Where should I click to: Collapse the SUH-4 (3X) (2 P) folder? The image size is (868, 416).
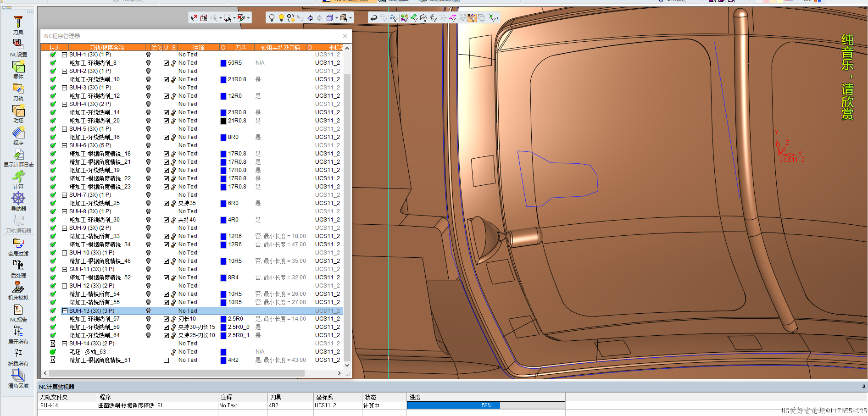[65, 104]
